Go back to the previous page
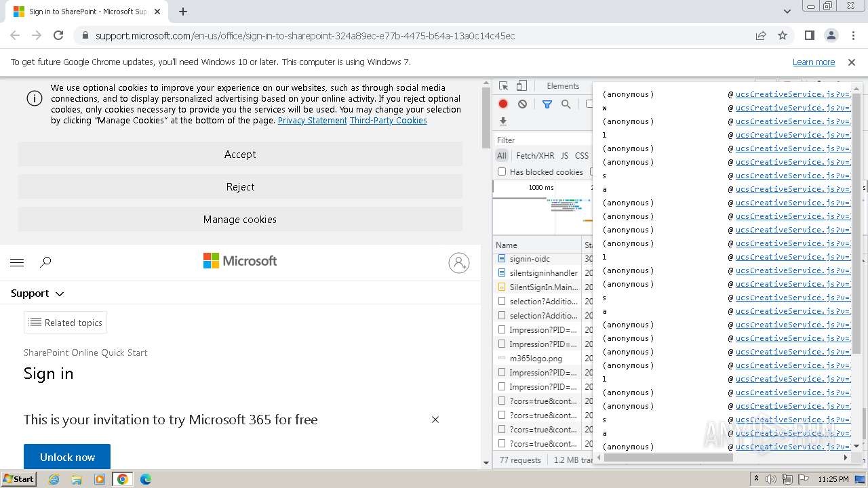 pyautogui.click(x=15, y=35)
